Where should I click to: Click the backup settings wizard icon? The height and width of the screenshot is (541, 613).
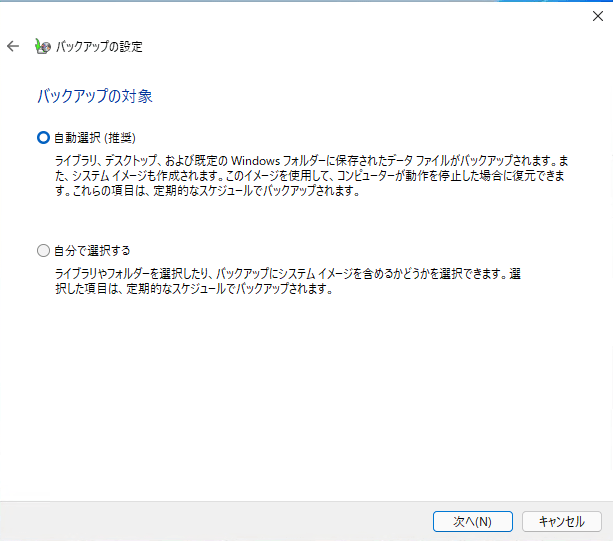[43, 47]
